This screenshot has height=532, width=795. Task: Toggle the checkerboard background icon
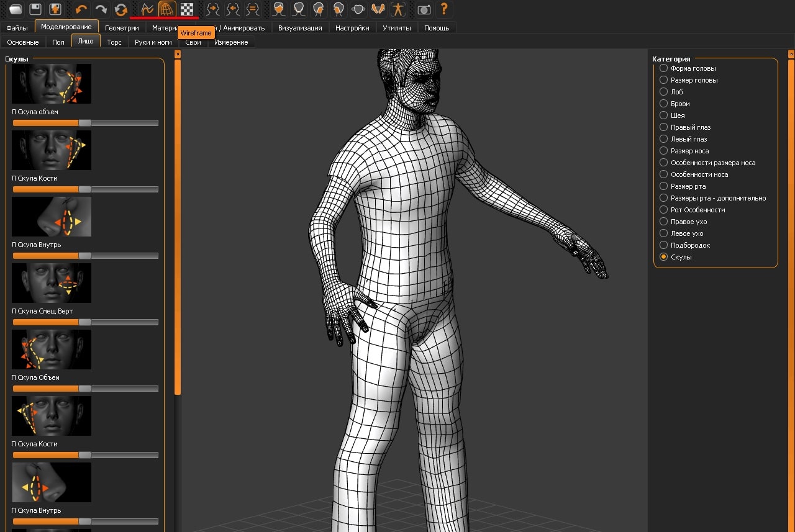pyautogui.click(x=187, y=9)
